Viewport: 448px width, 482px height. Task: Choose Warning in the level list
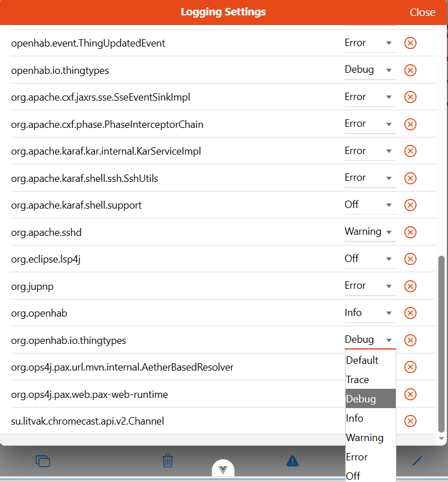[371, 438]
